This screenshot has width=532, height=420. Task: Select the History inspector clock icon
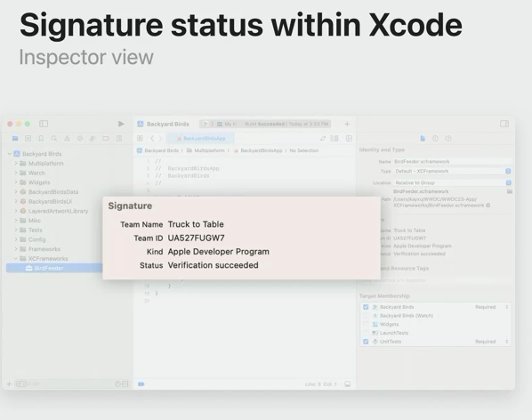pos(435,139)
